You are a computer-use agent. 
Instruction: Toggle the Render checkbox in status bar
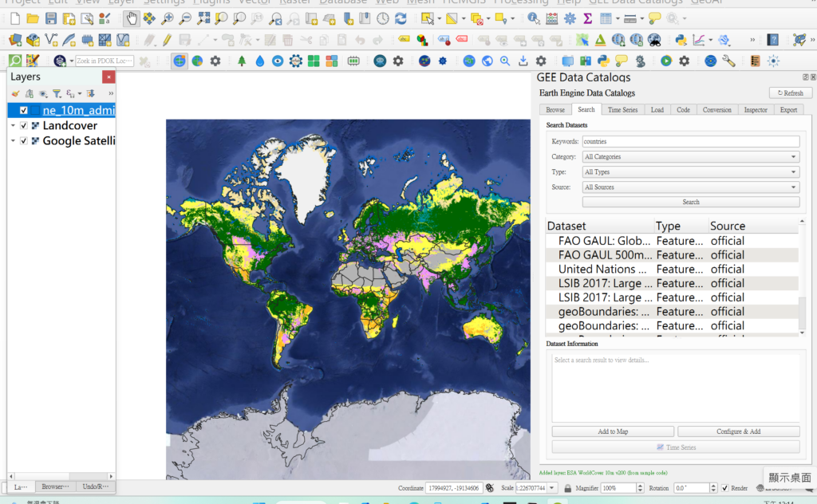click(x=724, y=488)
